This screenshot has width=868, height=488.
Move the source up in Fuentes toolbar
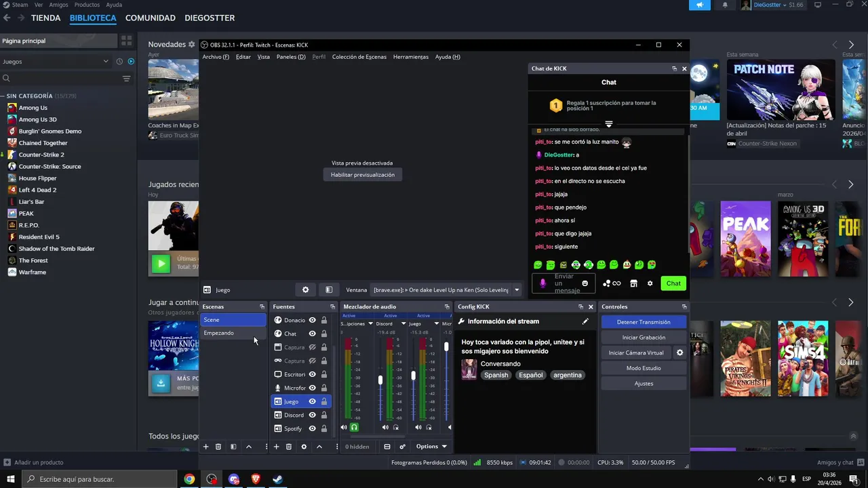[319, 447]
